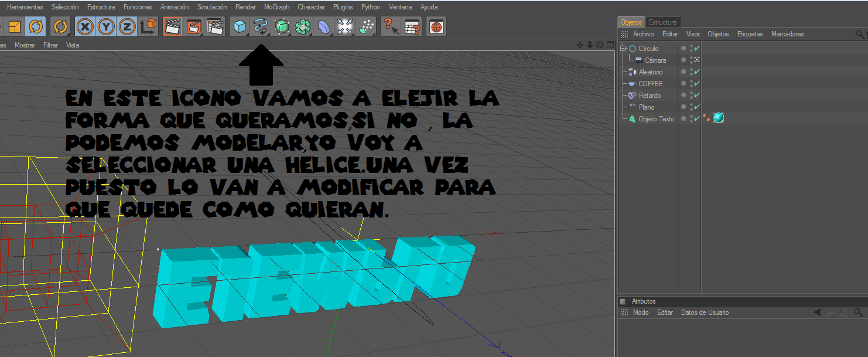
Task: Click the coordinate system cube icon
Action: coord(149,26)
